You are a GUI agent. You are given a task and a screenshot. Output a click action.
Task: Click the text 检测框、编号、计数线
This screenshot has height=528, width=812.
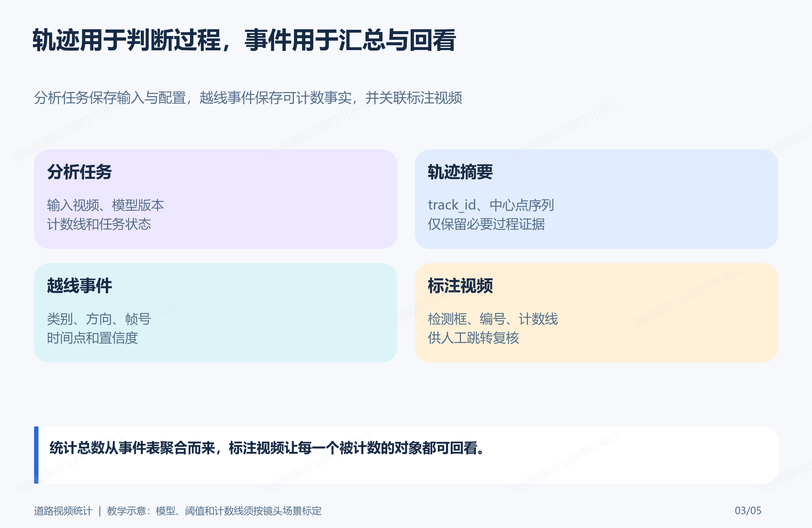[493, 319]
